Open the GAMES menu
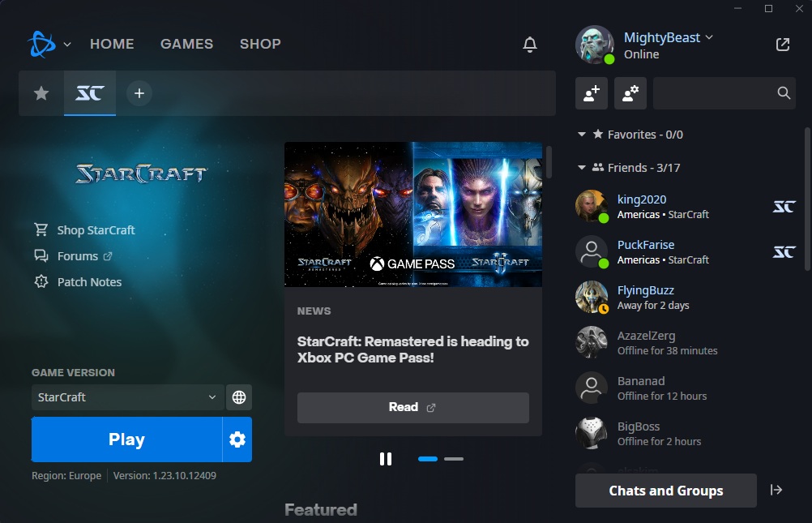 pyautogui.click(x=186, y=44)
